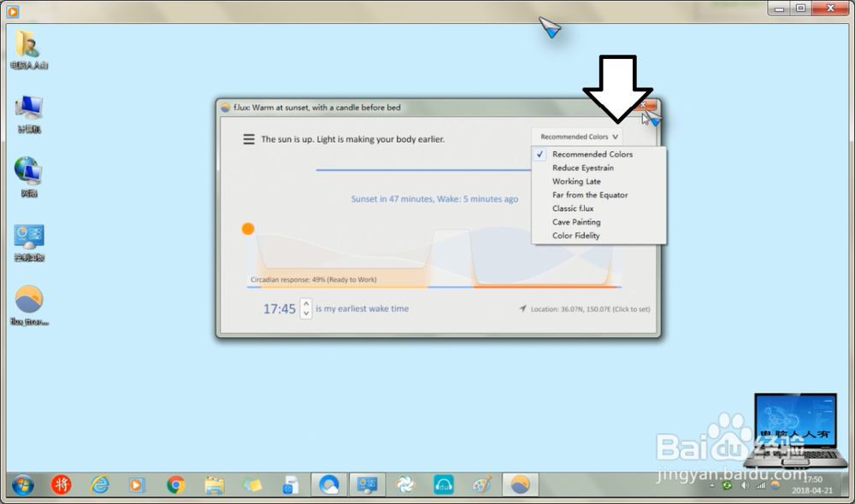Launch Google Chrome from taskbar
The height and width of the screenshot is (504, 855).
pyautogui.click(x=175, y=484)
